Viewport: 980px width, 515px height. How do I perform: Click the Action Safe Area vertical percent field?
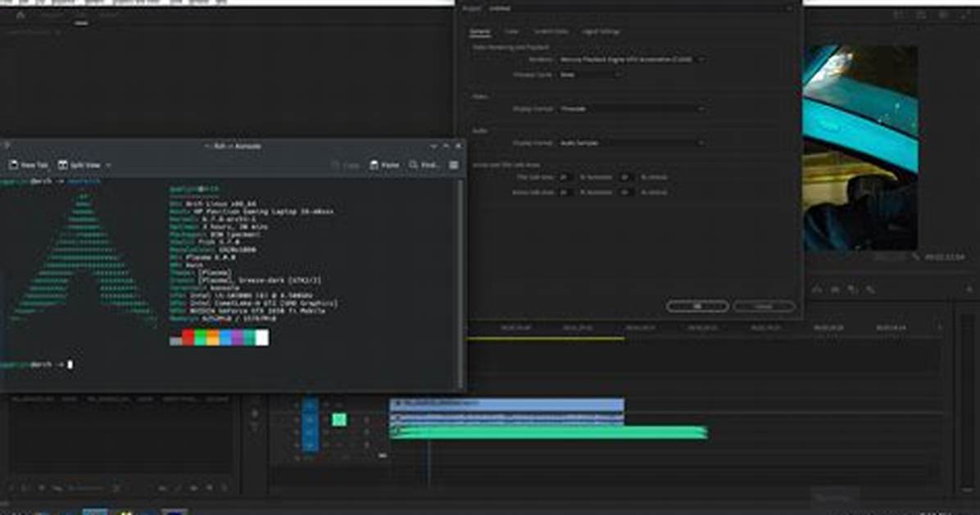tap(626, 193)
